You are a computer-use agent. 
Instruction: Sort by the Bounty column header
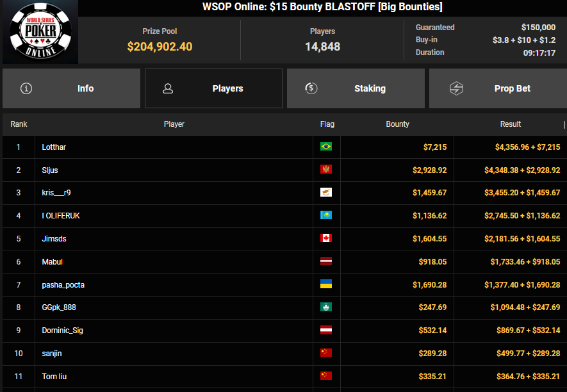pos(397,124)
